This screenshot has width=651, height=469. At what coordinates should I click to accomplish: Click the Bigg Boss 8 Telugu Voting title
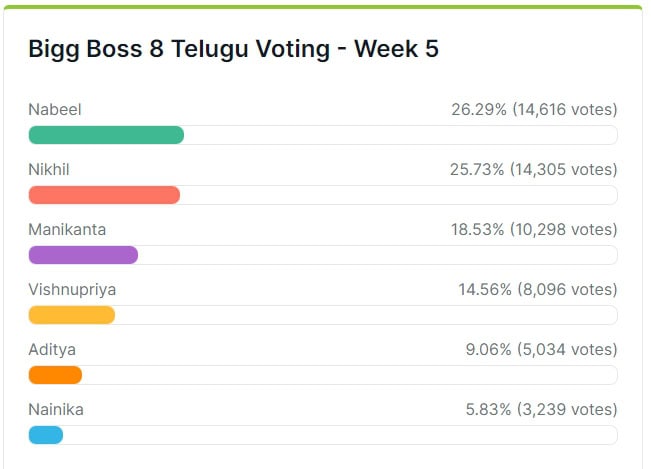pos(233,49)
